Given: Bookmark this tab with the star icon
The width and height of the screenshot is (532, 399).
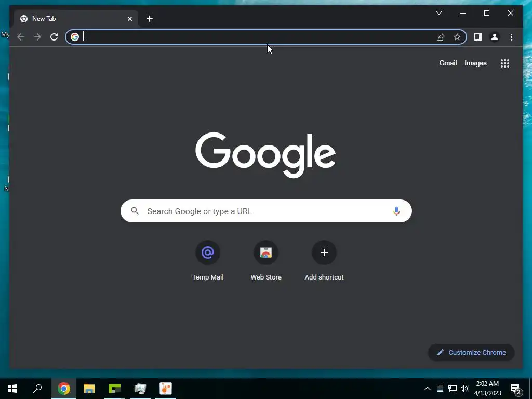Looking at the screenshot, I should 457,37.
